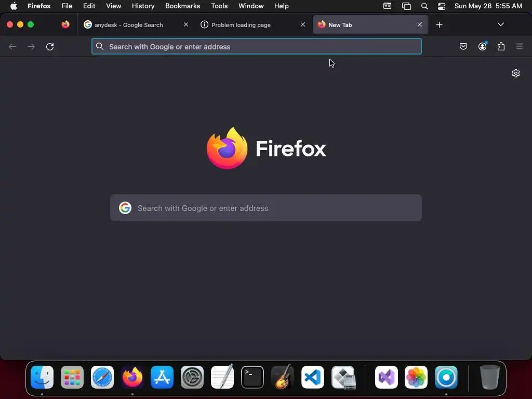
Task: Open the Firefox account icon
Action: [482, 46]
